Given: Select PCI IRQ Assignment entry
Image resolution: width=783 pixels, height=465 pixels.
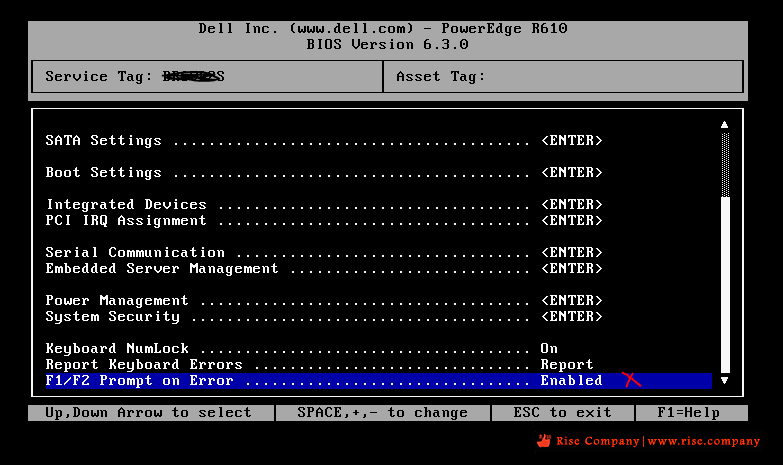Looking at the screenshot, I should pos(324,221).
